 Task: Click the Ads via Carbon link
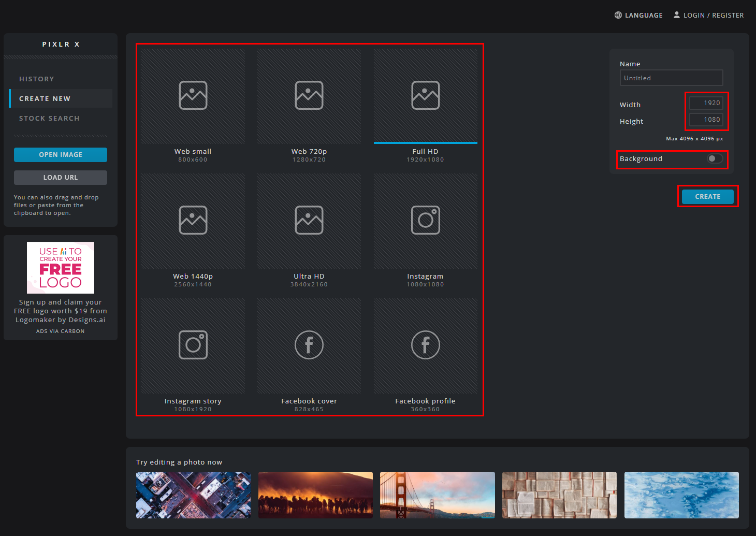61,331
